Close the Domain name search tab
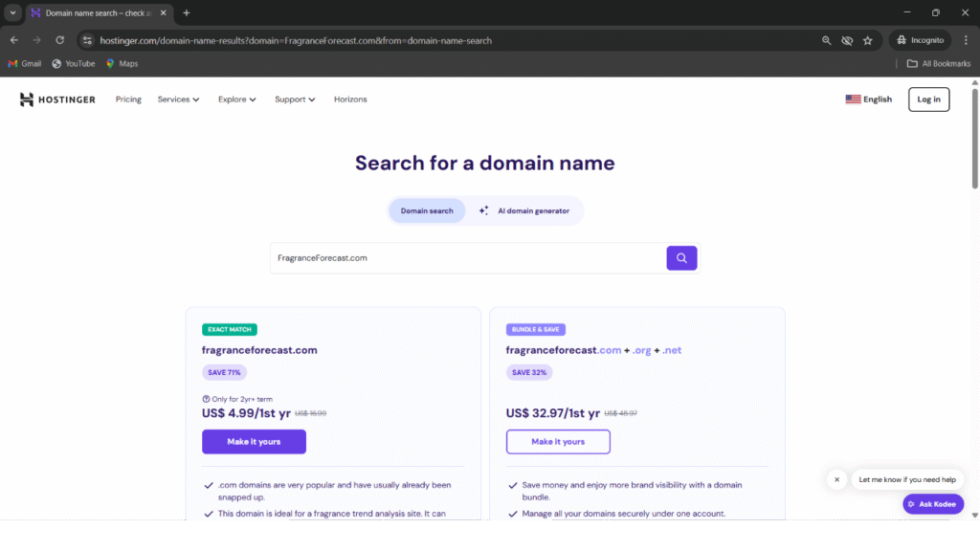Screen dimensions: 980x551 [163, 13]
